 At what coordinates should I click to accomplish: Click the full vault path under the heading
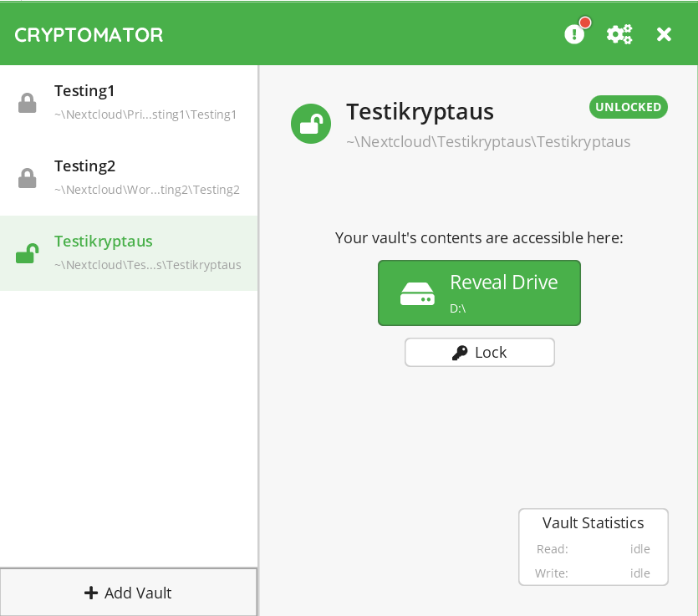click(x=488, y=141)
